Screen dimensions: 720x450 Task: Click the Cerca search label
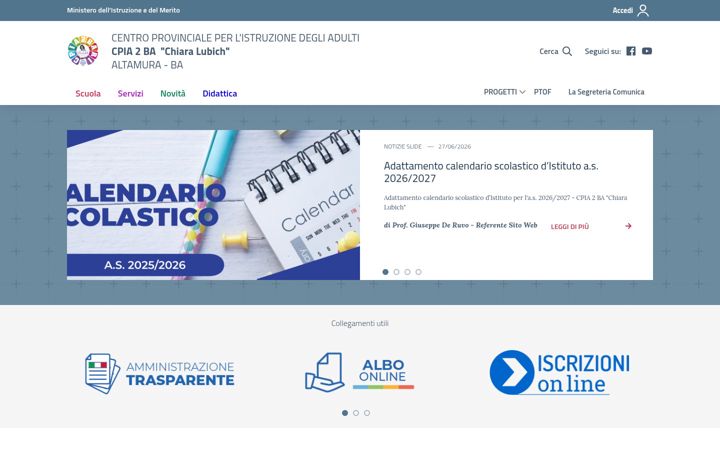coord(549,51)
